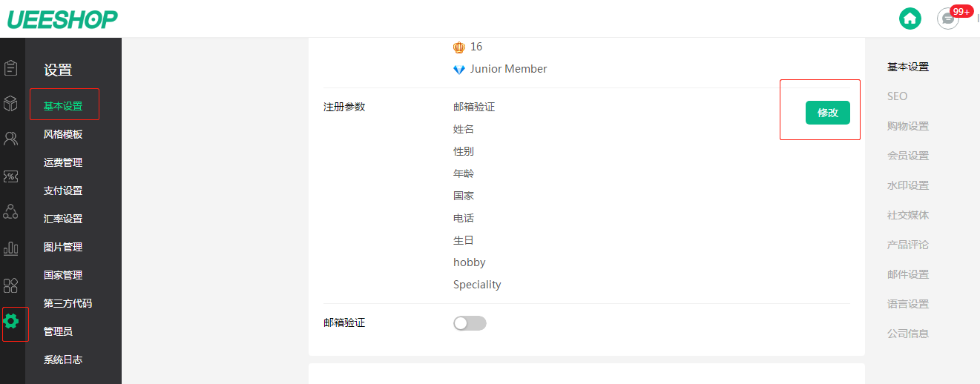Go to the green home icon
The image size is (980, 384).
[x=910, y=19]
